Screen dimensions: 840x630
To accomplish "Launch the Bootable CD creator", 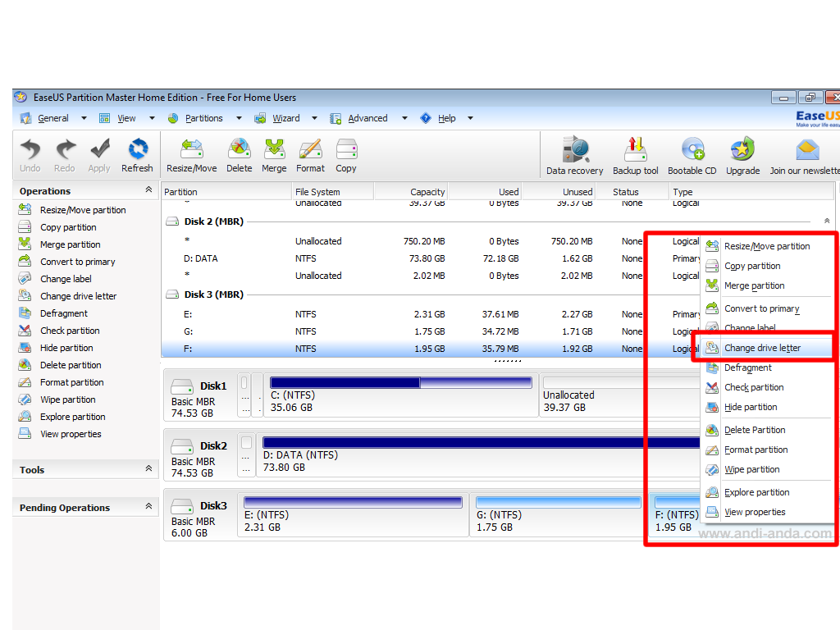I will 692,155.
